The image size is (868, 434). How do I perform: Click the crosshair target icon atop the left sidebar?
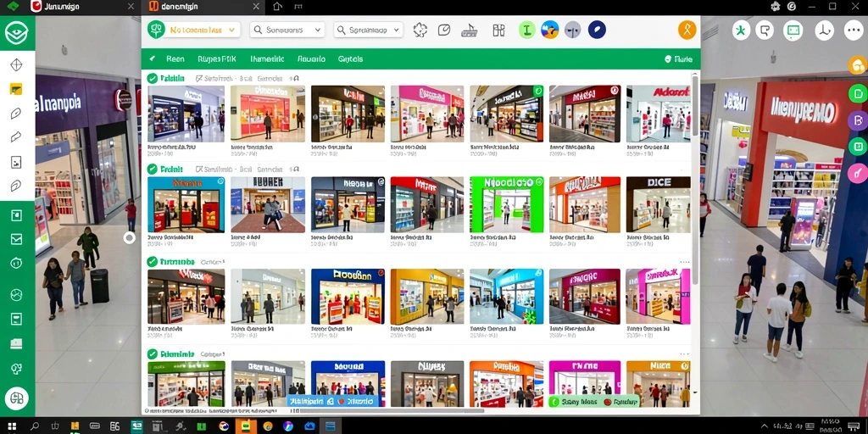pyautogui.click(x=16, y=64)
